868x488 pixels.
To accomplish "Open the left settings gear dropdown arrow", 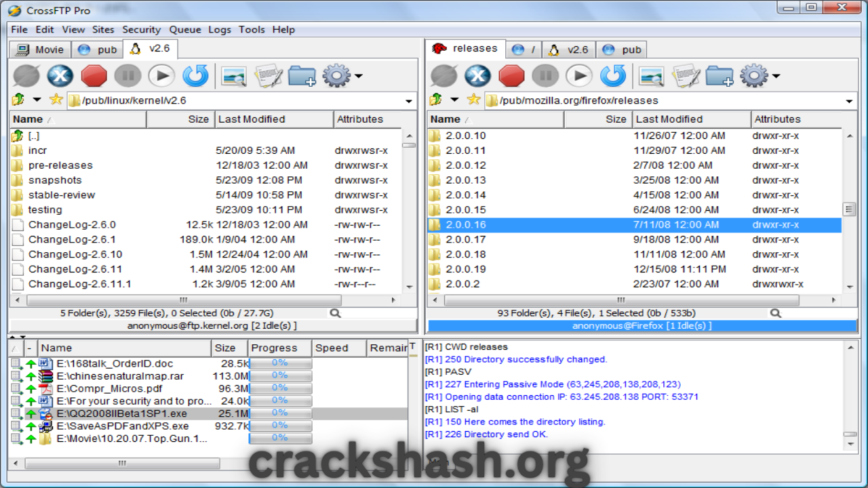I will 358,76.
